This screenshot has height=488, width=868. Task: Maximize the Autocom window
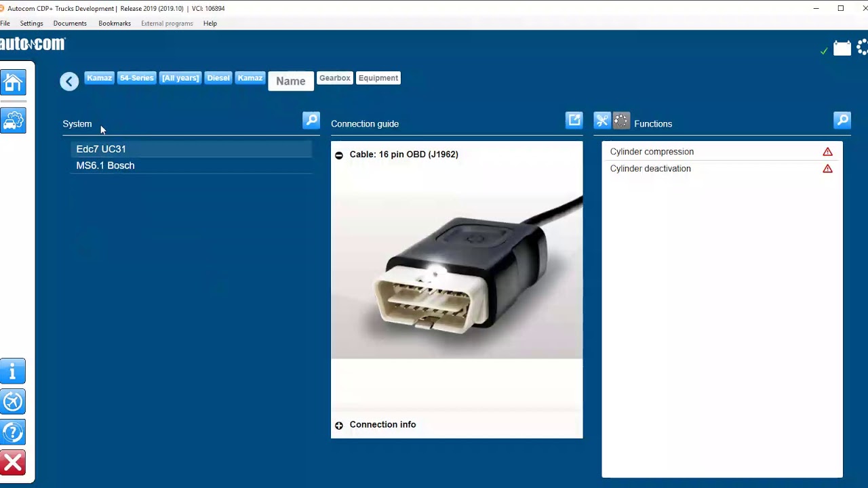841,8
